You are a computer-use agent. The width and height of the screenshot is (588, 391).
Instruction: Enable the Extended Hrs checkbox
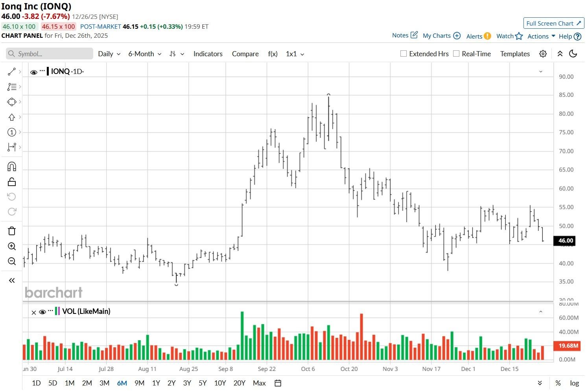pos(403,53)
